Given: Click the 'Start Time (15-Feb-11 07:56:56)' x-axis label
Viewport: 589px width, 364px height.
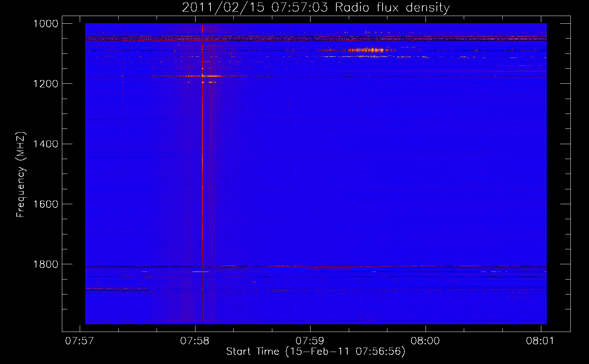Looking at the screenshot, I should (316, 351).
